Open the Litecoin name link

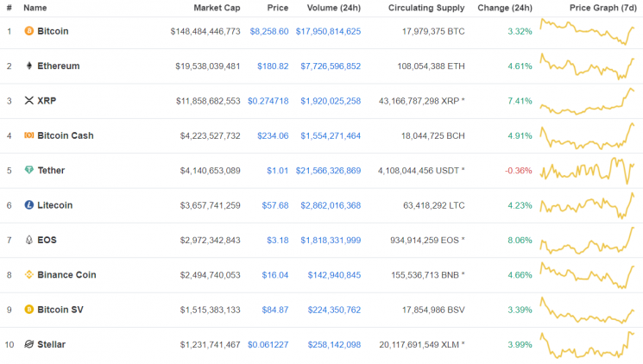pos(55,205)
